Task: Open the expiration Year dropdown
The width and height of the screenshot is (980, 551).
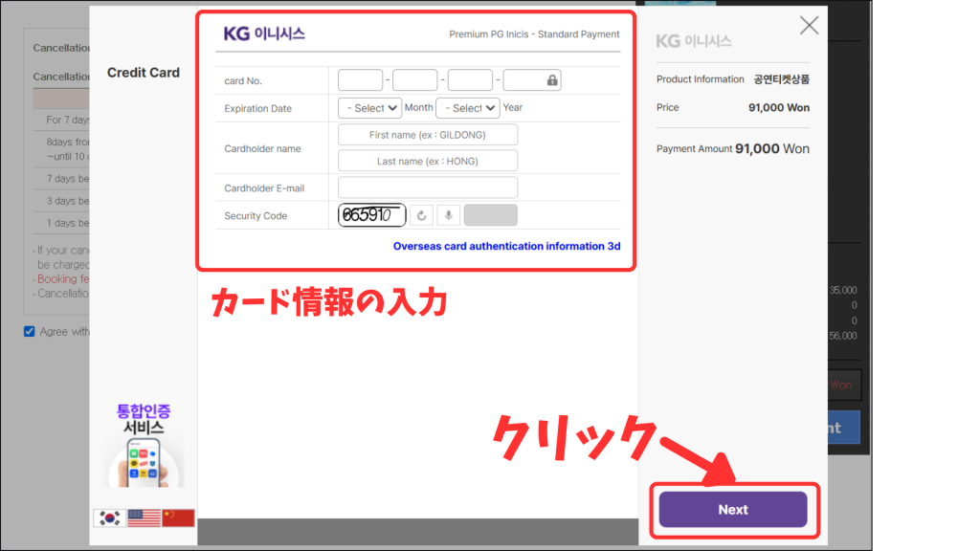Action: click(467, 108)
